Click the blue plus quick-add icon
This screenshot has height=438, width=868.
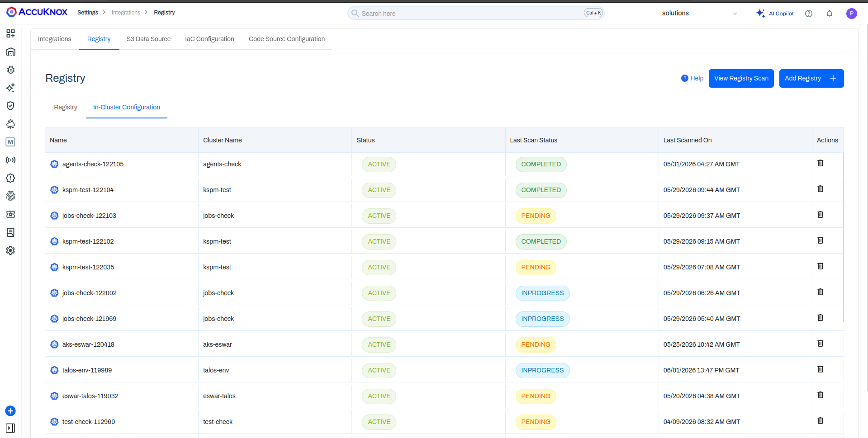point(10,411)
